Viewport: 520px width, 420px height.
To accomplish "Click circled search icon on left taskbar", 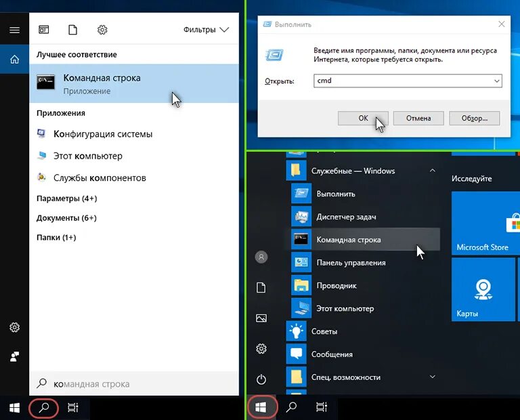I will pos(44,408).
